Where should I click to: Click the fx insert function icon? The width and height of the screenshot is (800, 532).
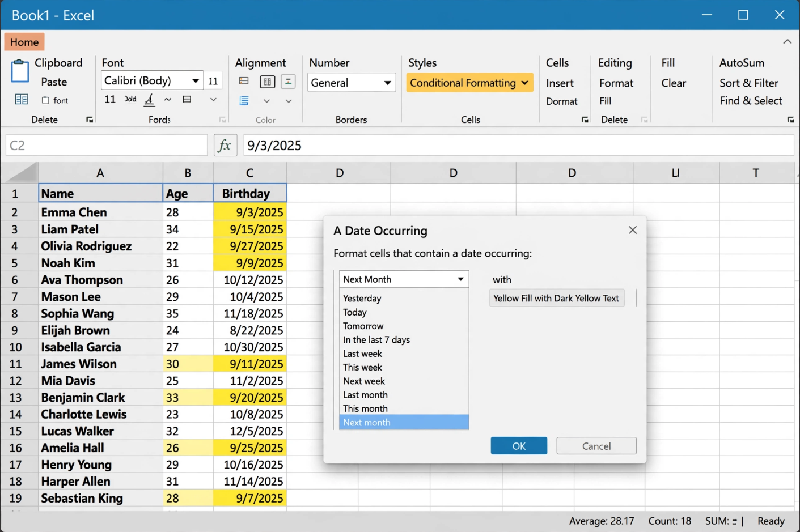(x=225, y=145)
